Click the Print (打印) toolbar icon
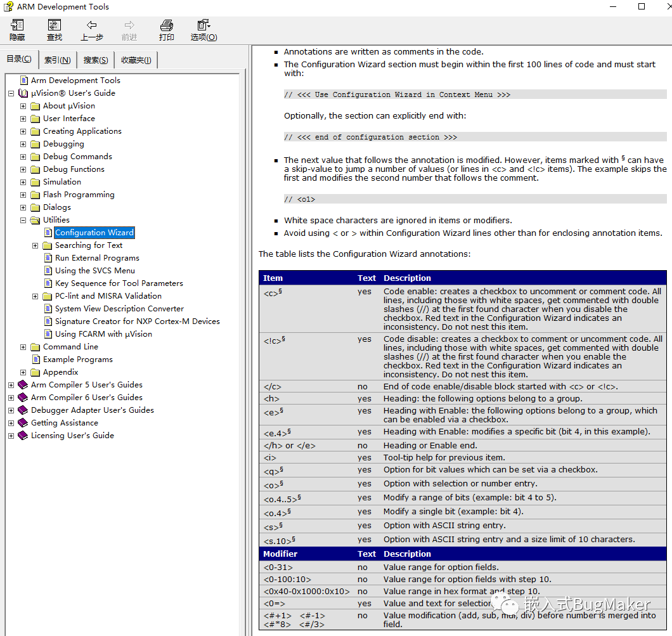Image resolution: width=672 pixels, height=636 pixels. [167, 25]
